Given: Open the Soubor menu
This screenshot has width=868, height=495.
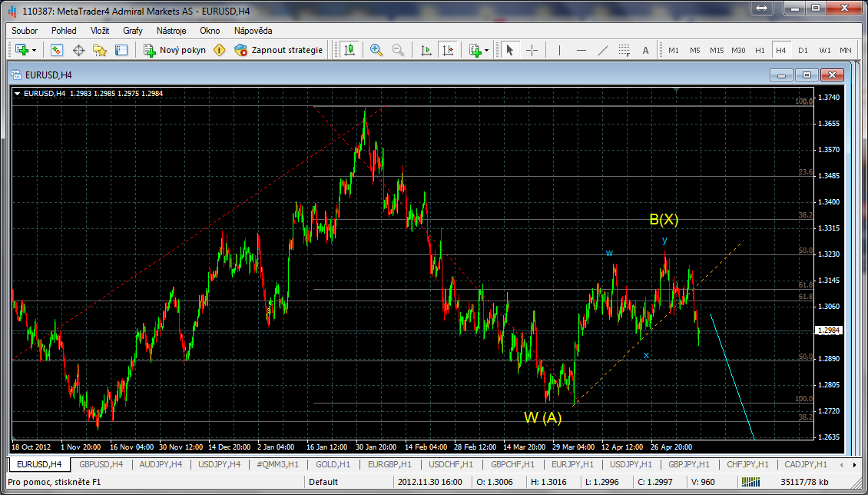Looking at the screenshot, I should pyautogui.click(x=25, y=31).
